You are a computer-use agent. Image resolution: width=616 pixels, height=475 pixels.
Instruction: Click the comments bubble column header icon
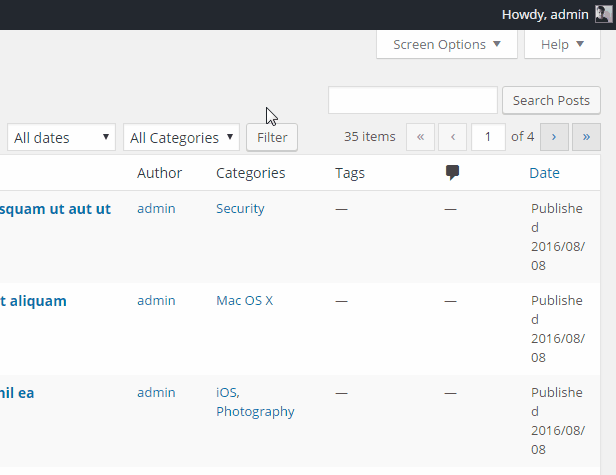tap(452, 172)
